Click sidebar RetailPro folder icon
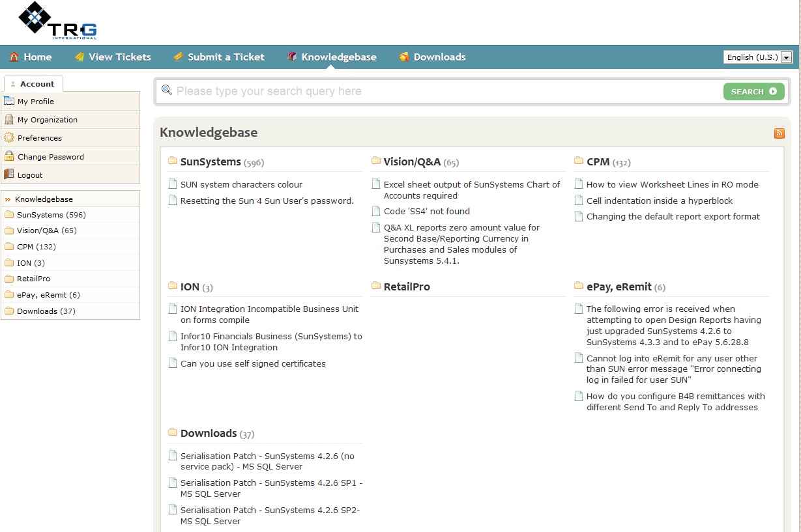 [9, 279]
